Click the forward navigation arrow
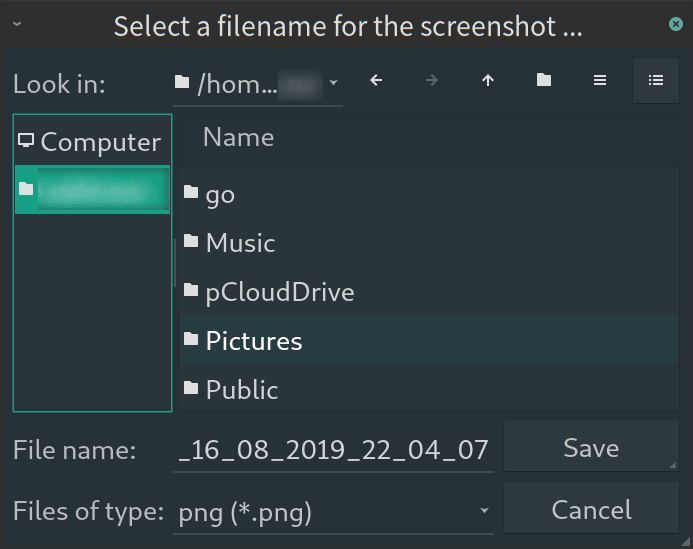 (432, 80)
